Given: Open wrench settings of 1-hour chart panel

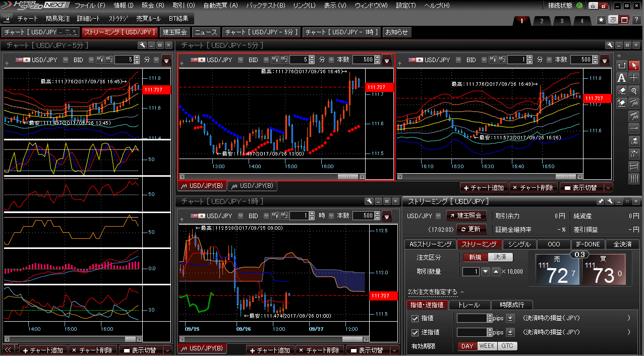Looking at the screenshot, I should click(369, 201).
